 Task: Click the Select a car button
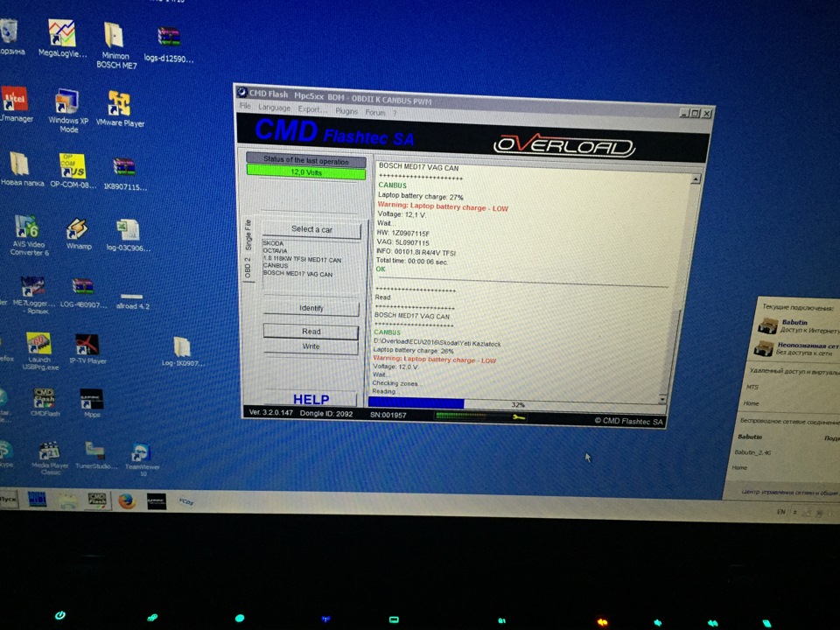(x=311, y=229)
